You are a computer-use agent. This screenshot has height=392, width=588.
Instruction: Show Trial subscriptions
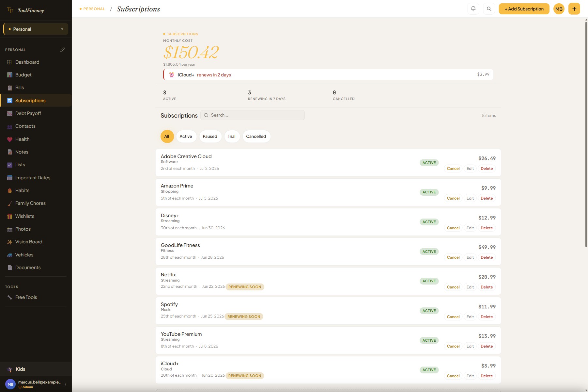(x=232, y=137)
